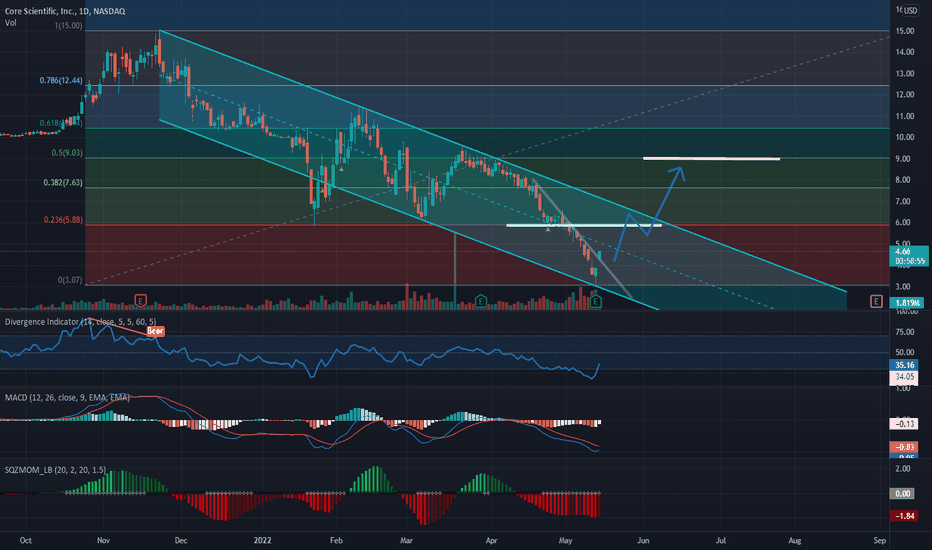
Task: Select the 0(3.07) Fibonacci level label
Action: tap(70, 279)
